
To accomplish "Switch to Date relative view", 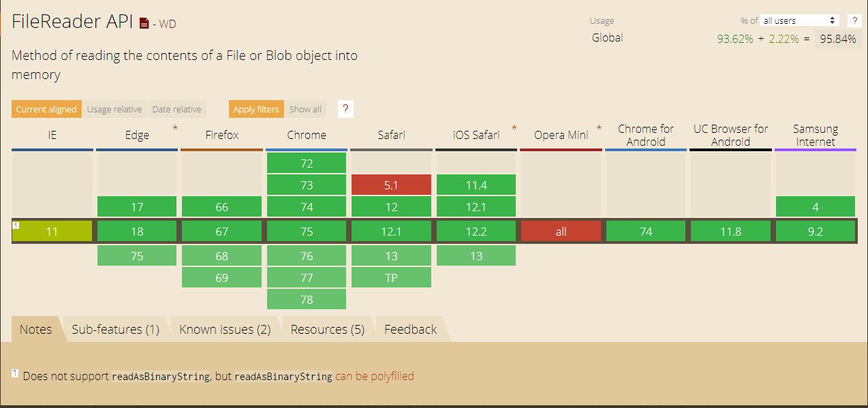I will coord(176,109).
